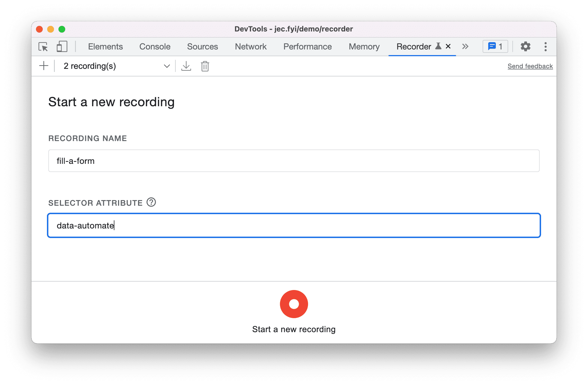Clear the selector attribute input field
This screenshot has height=385, width=588.
(295, 226)
